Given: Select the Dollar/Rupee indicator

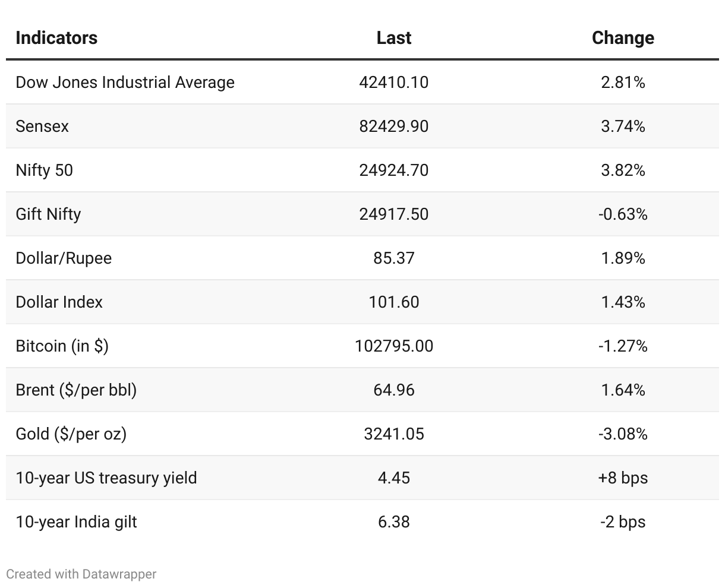Looking at the screenshot, I should [x=64, y=258].
